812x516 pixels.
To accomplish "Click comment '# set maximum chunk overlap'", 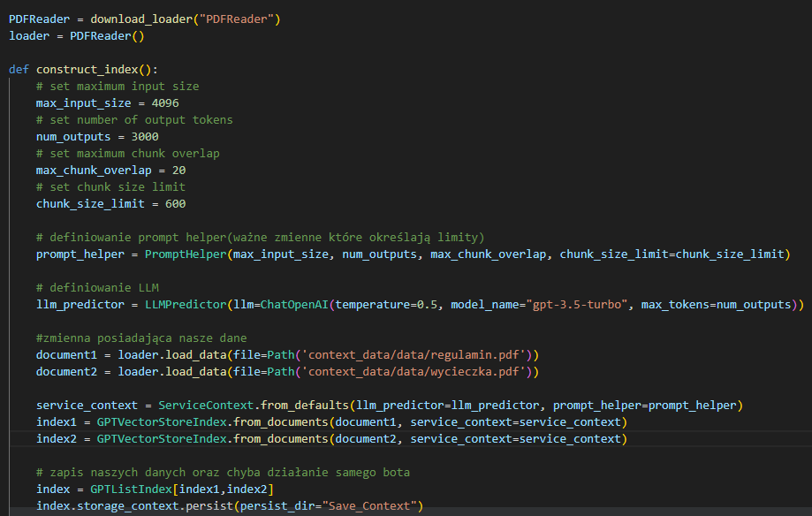I will [x=128, y=154].
